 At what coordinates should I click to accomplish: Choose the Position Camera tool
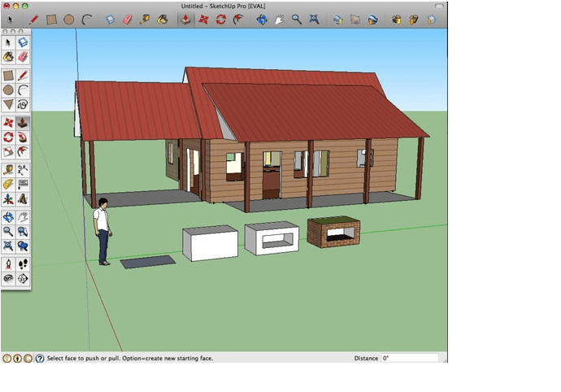pos(8,264)
